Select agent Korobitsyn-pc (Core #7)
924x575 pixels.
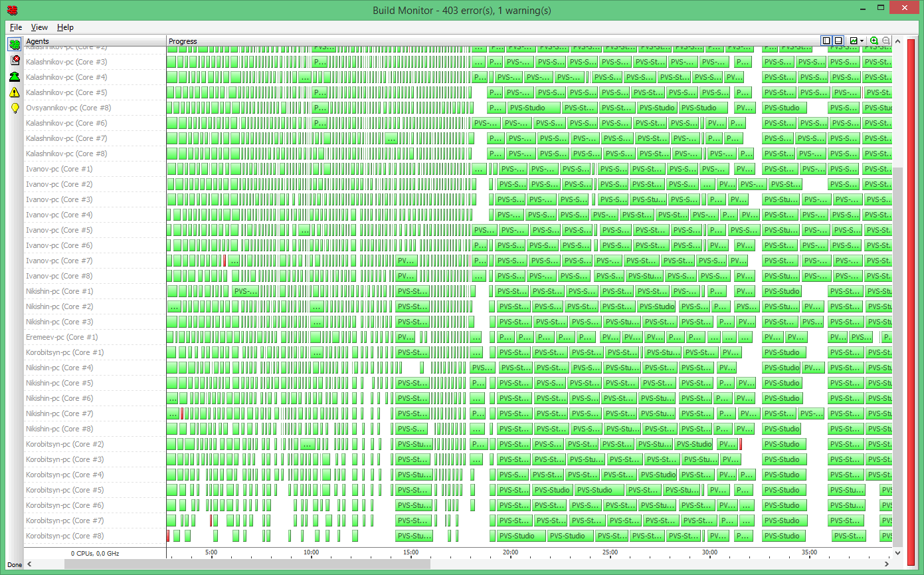(x=65, y=520)
